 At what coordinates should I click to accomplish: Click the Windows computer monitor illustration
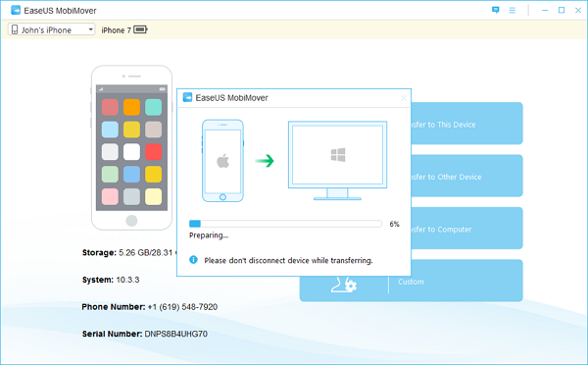coord(337,161)
